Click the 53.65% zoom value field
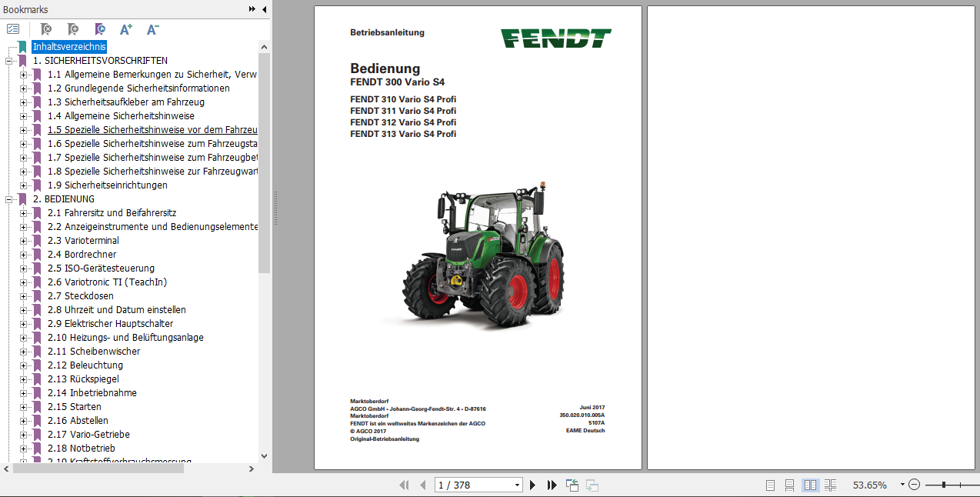 (x=870, y=485)
